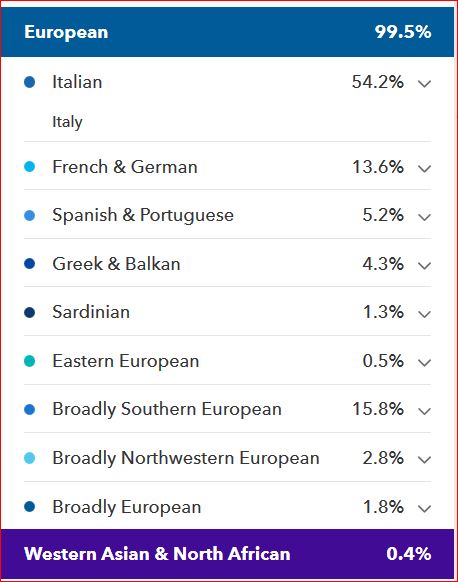
Task: Expand Eastern European chevron
Action: [424, 363]
